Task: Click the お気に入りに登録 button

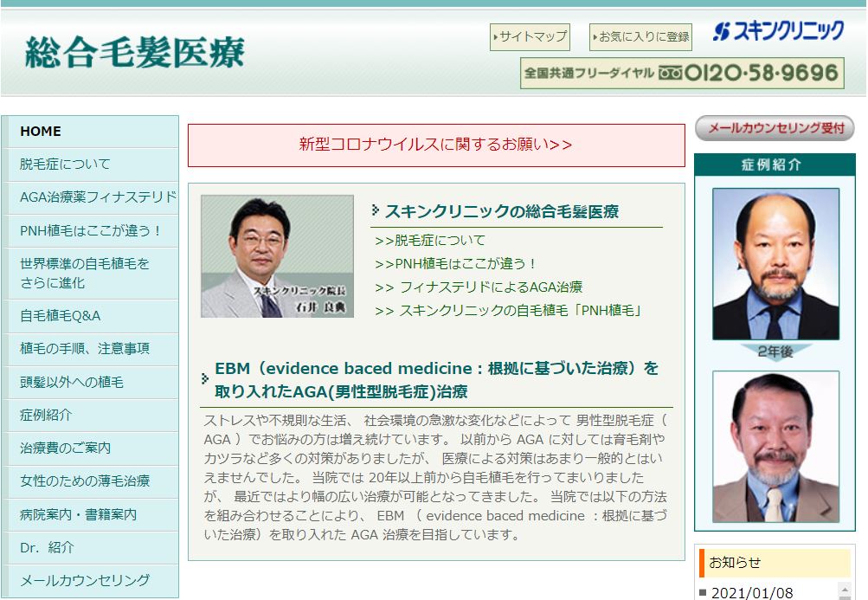Action: coord(641,36)
